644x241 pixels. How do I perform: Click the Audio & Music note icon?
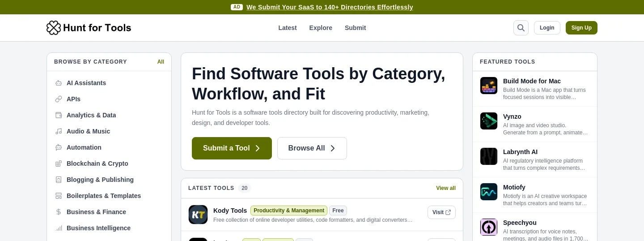click(x=59, y=131)
